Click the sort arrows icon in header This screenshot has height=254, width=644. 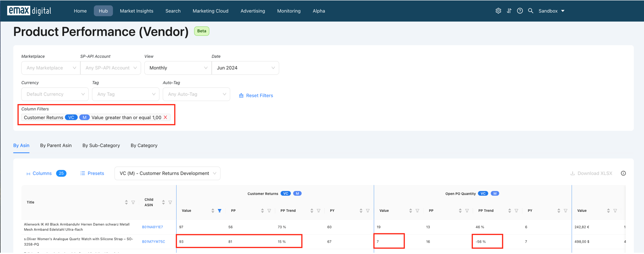pyautogui.click(x=509, y=11)
